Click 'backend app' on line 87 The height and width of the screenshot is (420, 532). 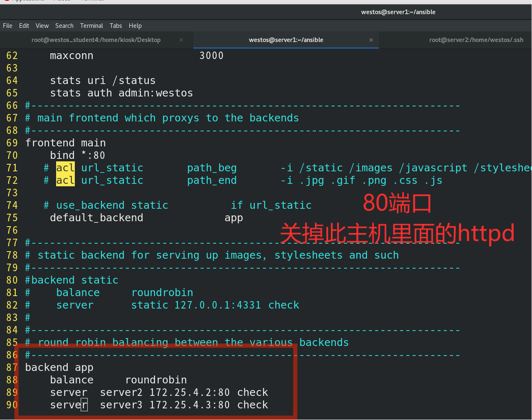[x=59, y=368]
